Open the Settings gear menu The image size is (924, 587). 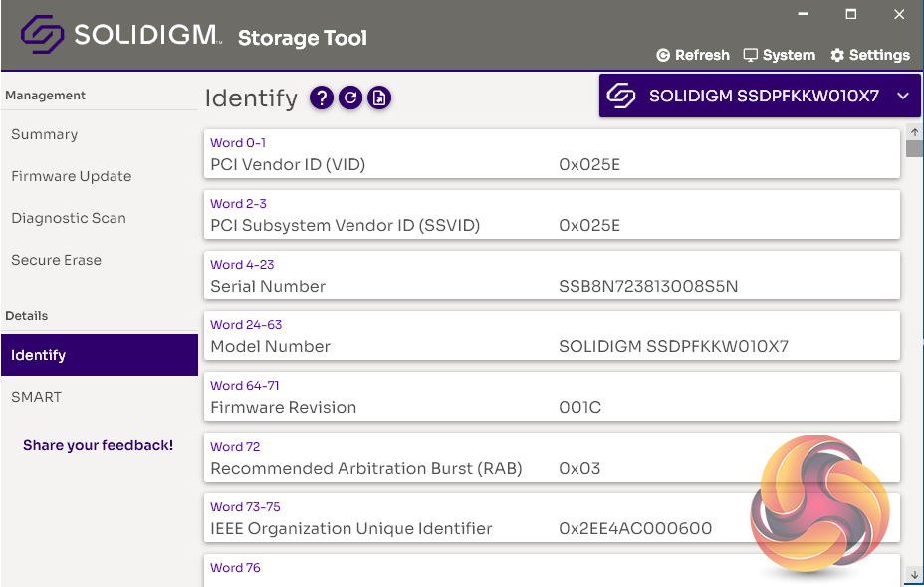tap(869, 55)
